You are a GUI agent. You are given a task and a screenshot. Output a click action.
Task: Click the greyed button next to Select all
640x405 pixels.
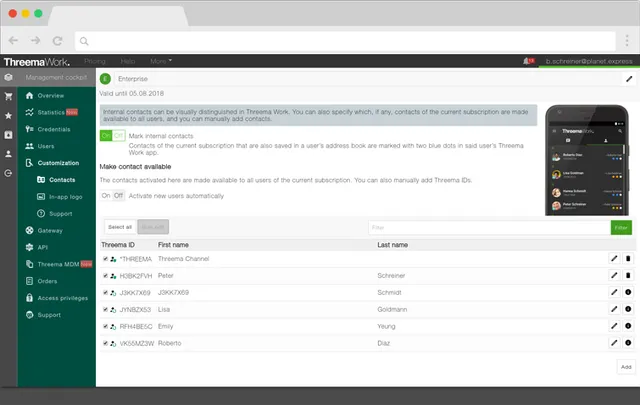[x=153, y=227]
